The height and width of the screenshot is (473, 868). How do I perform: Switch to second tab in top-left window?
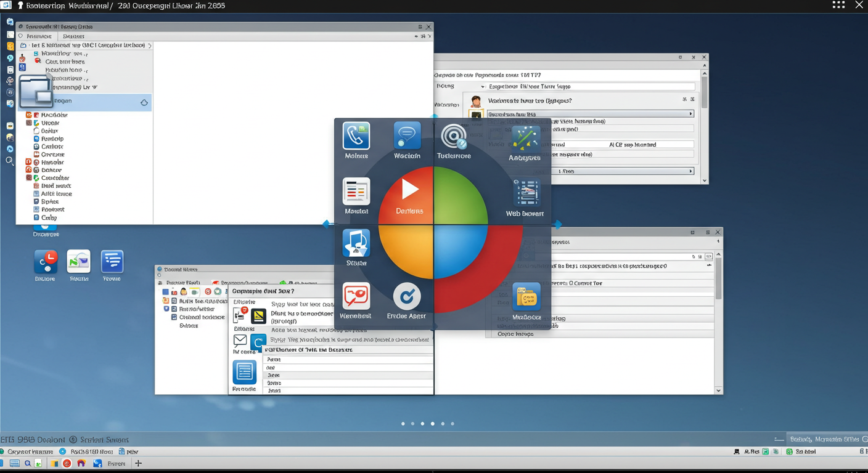pyautogui.click(x=74, y=36)
